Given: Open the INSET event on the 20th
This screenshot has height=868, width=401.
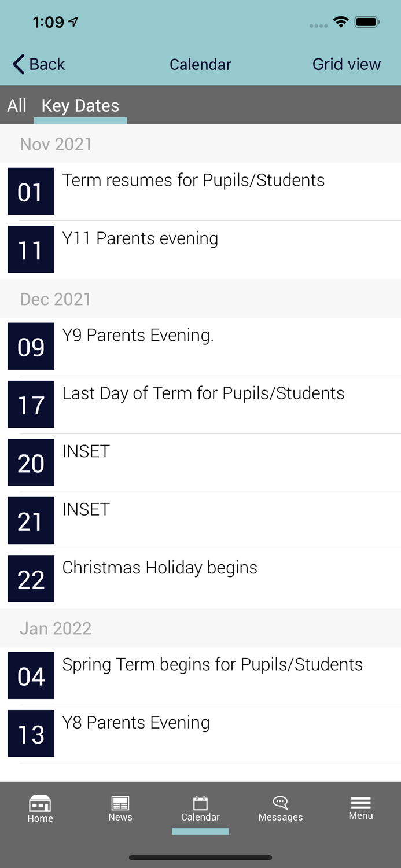Looking at the screenshot, I should click(174, 462).
